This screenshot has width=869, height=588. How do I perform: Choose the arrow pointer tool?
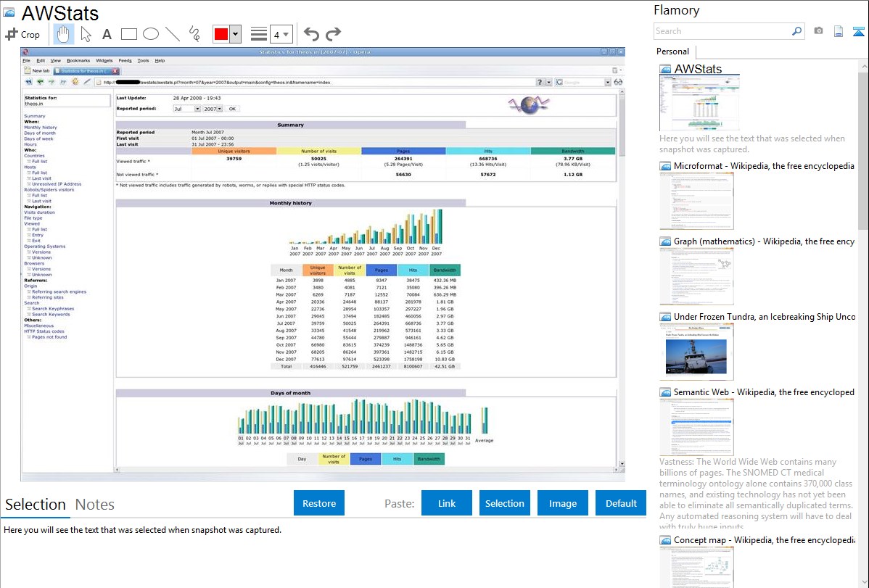[x=86, y=34]
